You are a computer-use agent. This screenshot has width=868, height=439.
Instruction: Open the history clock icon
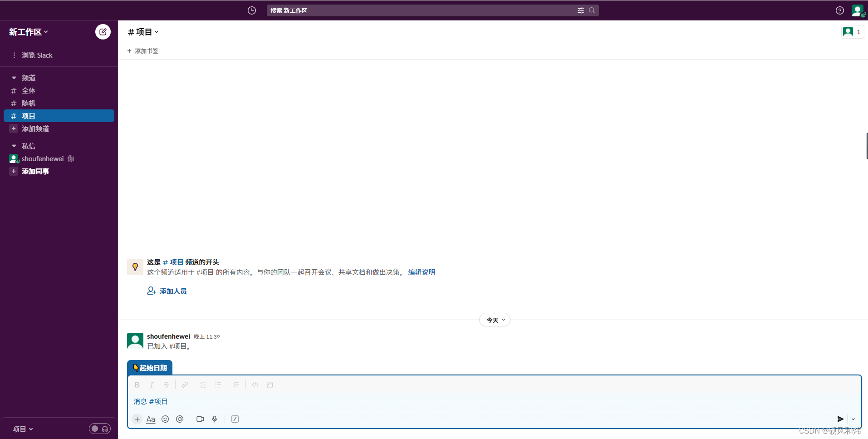pyautogui.click(x=252, y=10)
